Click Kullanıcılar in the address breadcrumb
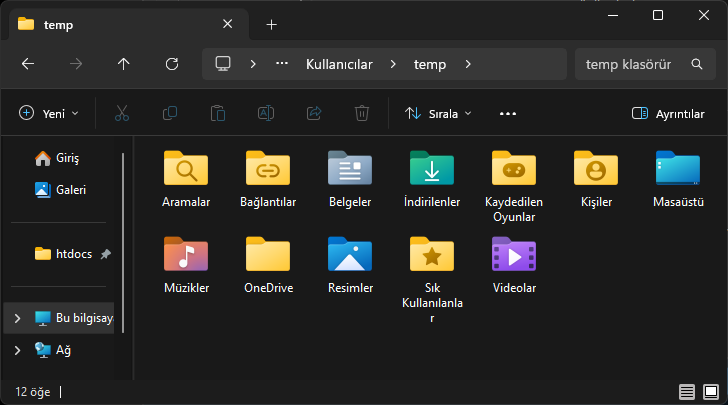This screenshot has height=405, width=728. pyautogui.click(x=339, y=64)
